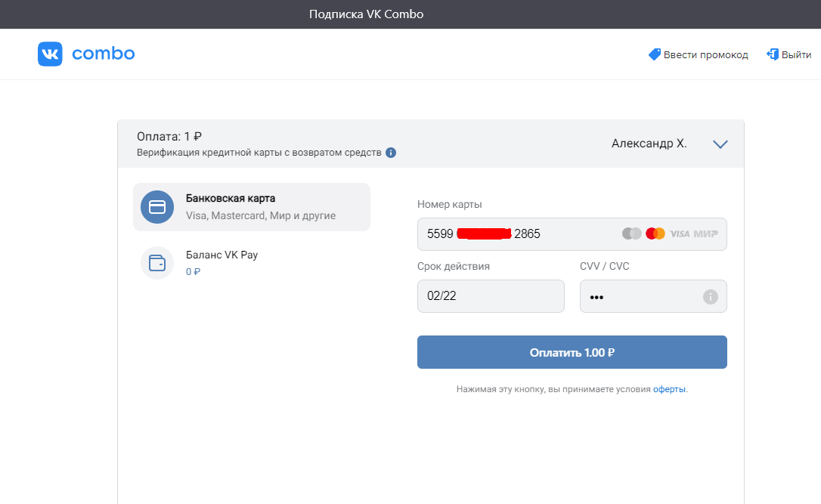The image size is (821, 504).
Task: Click the VK logo icon
Action: pyautogui.click(x=50, y=54)
